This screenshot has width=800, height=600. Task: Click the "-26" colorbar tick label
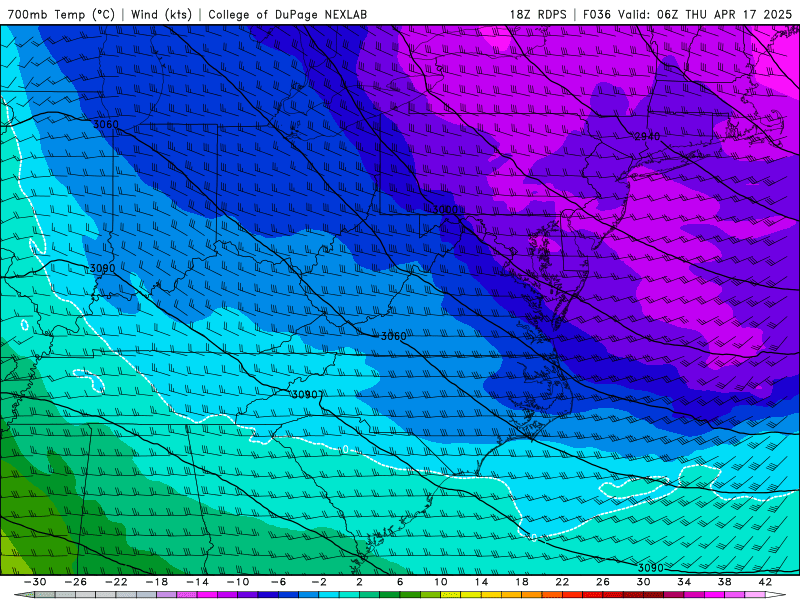[76, 582]
